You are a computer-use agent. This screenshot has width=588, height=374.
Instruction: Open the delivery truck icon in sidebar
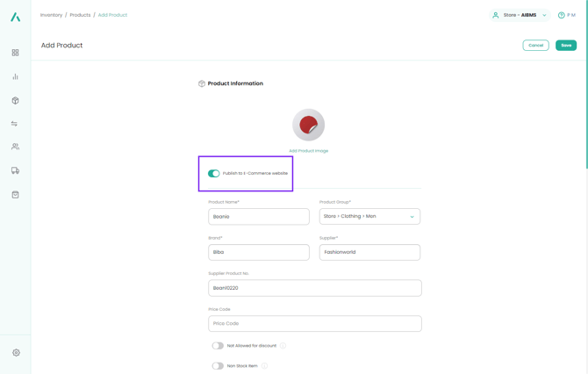point(15,170)
